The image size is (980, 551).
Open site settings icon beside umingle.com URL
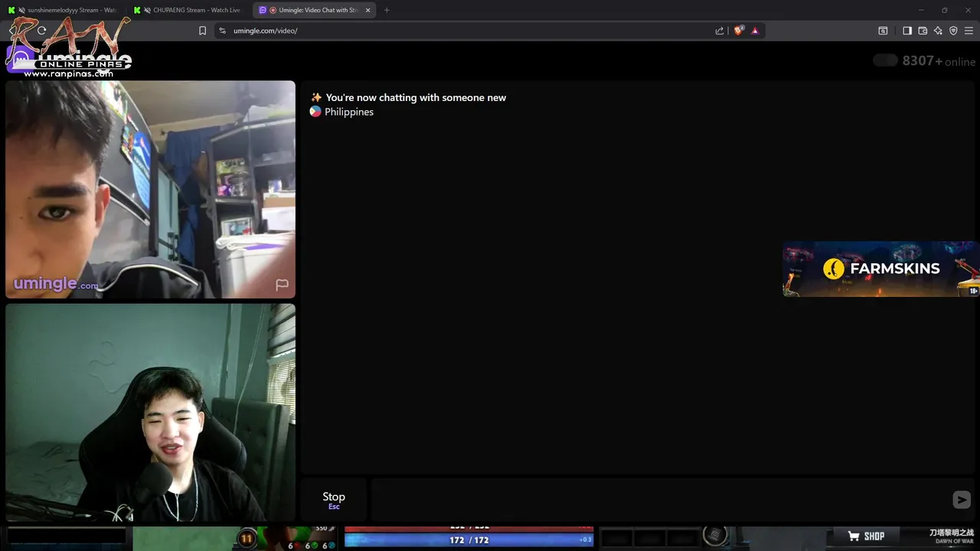point(222,31)
